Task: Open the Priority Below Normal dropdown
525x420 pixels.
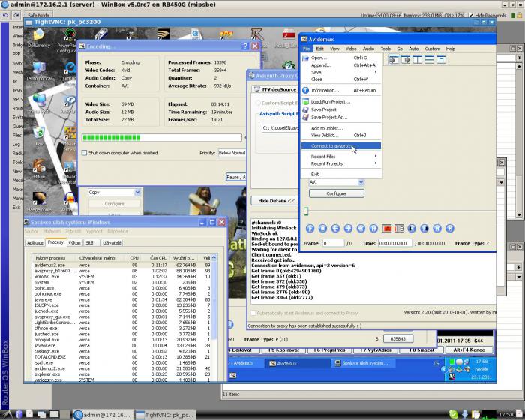Action: [x=232, y=153]
